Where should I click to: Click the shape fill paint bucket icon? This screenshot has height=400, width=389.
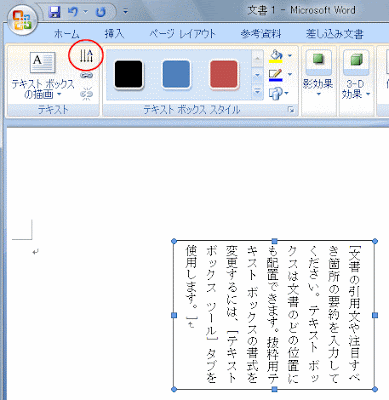[276, 56]
